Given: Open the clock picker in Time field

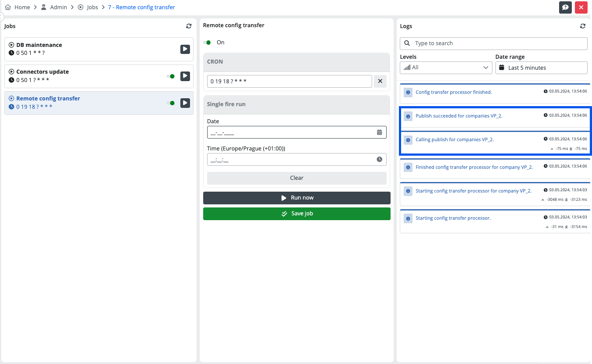Looking at the screenshot, I should 380,159.
